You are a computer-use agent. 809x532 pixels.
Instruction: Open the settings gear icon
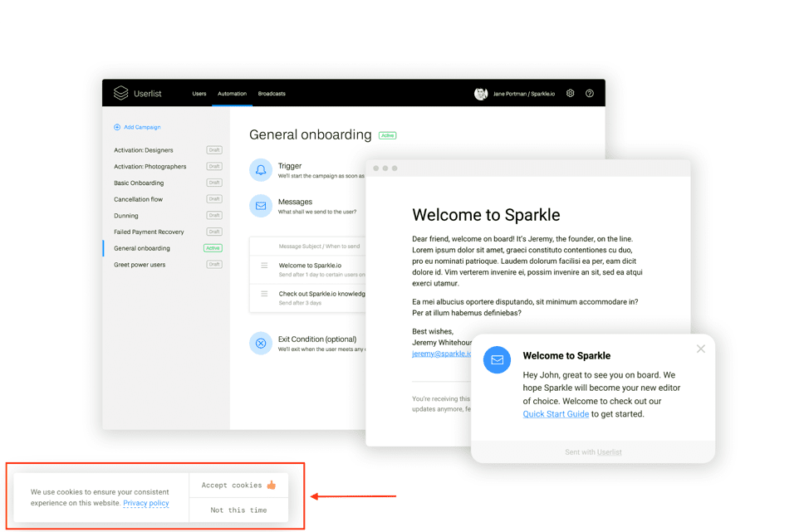[x=570, y=93]
